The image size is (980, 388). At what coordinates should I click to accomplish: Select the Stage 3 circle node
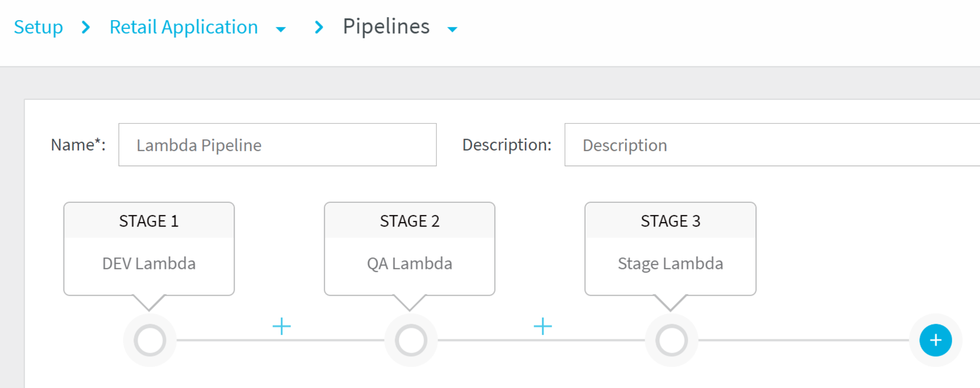671,340
